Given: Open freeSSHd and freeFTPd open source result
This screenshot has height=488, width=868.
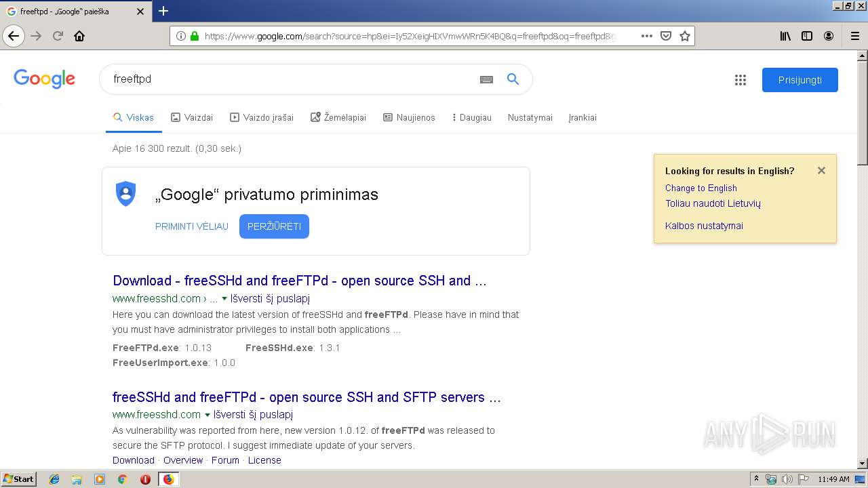Looking at the screenshot, I should 307,397.
